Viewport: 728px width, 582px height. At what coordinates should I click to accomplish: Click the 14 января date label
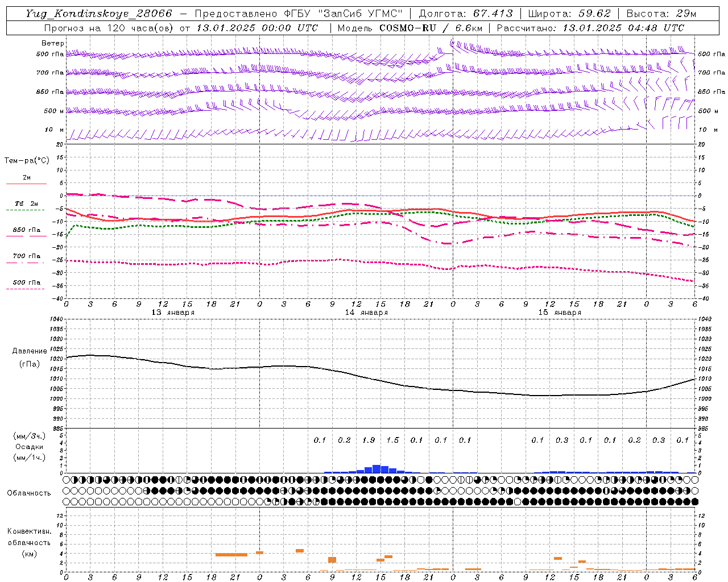point(366,313)
